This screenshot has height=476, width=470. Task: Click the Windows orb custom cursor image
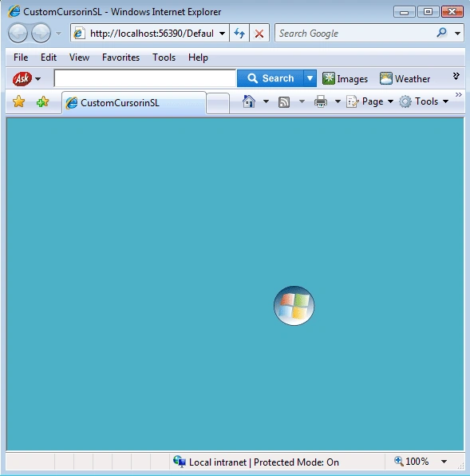pyautogui.click(x=294, y=306)
